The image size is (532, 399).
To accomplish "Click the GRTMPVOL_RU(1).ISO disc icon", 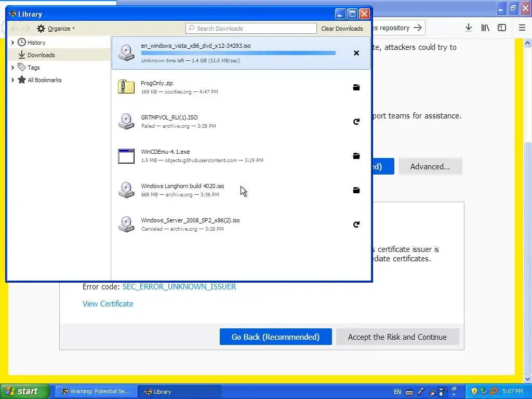I will [126, 122].
